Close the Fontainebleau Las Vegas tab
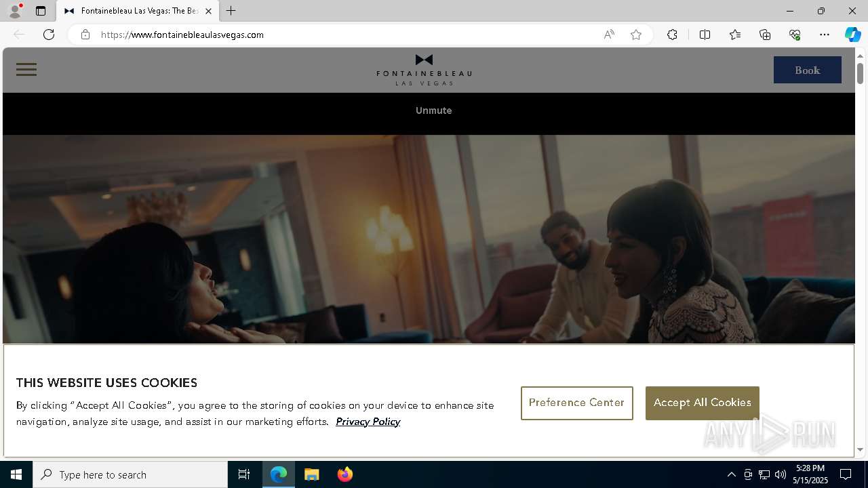 coord(208,11)
